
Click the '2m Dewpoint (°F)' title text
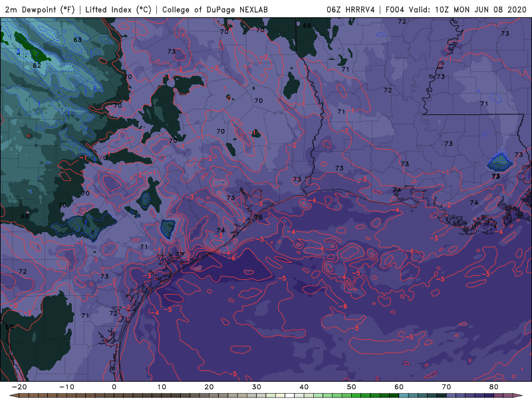pos(40,10)
